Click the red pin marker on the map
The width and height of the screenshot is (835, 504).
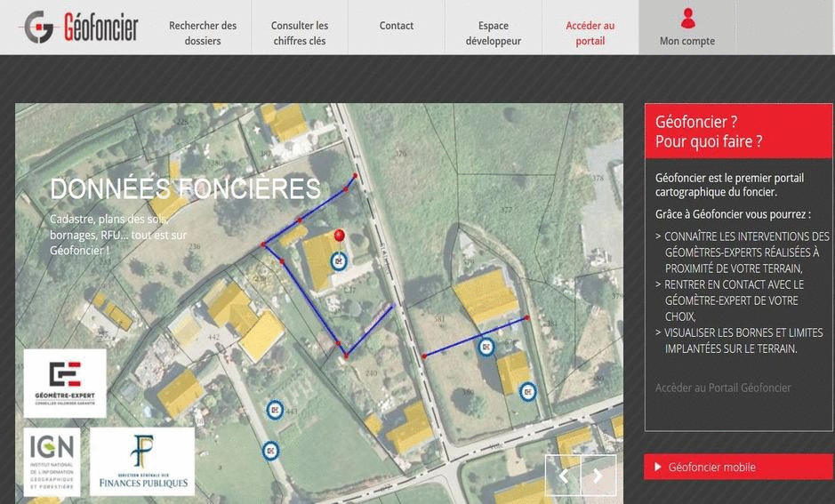coord(339,236)
